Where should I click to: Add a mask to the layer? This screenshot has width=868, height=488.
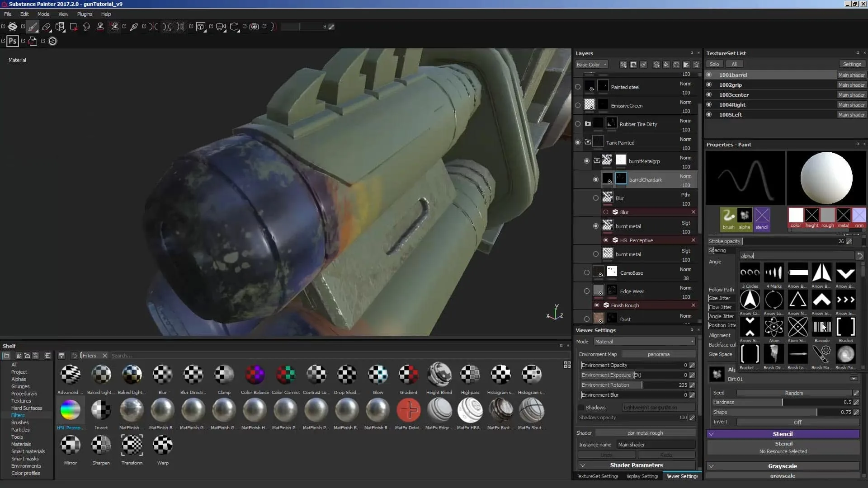click(633, 65)
